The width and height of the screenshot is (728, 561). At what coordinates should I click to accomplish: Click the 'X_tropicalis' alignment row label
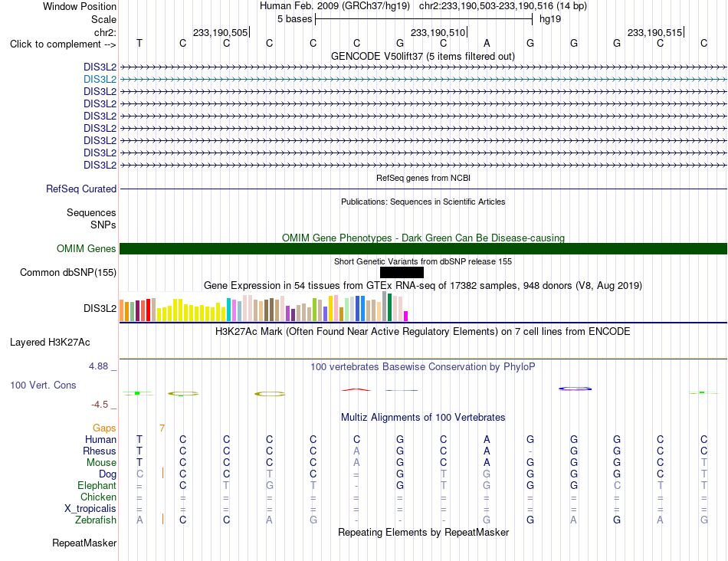pos(90,509)
